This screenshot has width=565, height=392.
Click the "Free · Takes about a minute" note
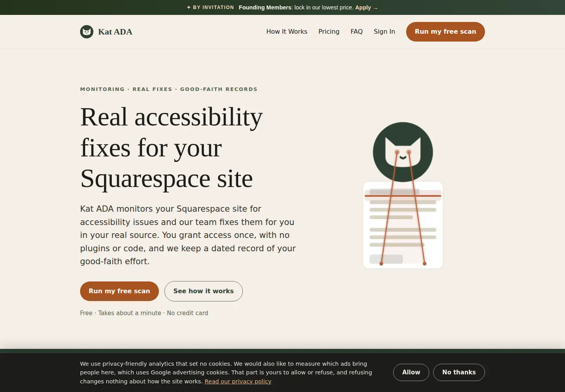144,313
